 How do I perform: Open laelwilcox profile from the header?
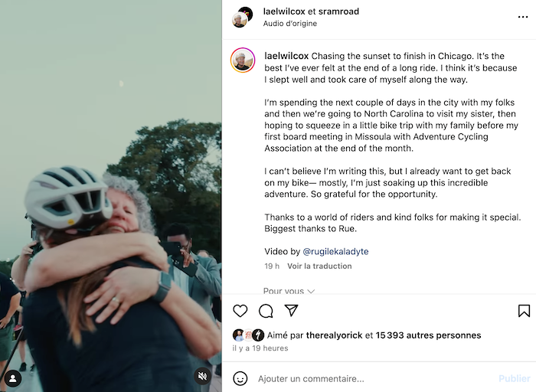[x=283, y=11]
